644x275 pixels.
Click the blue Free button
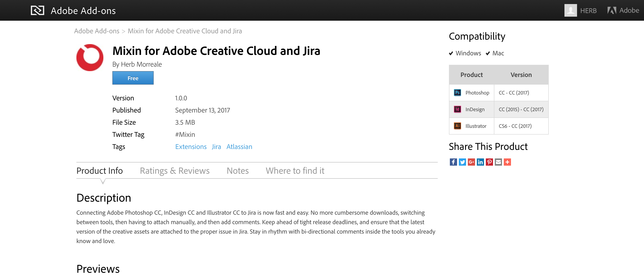click(x=133, y=78)
